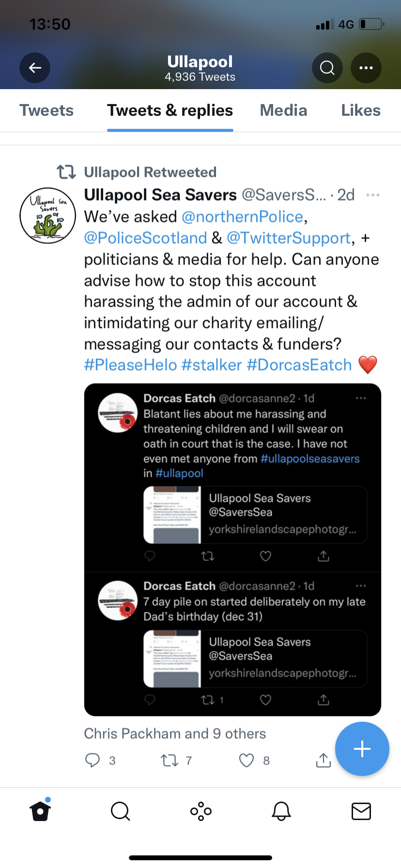
Task: Open the Likes tab
Action: pyautogui.click(x=361, y=110)
